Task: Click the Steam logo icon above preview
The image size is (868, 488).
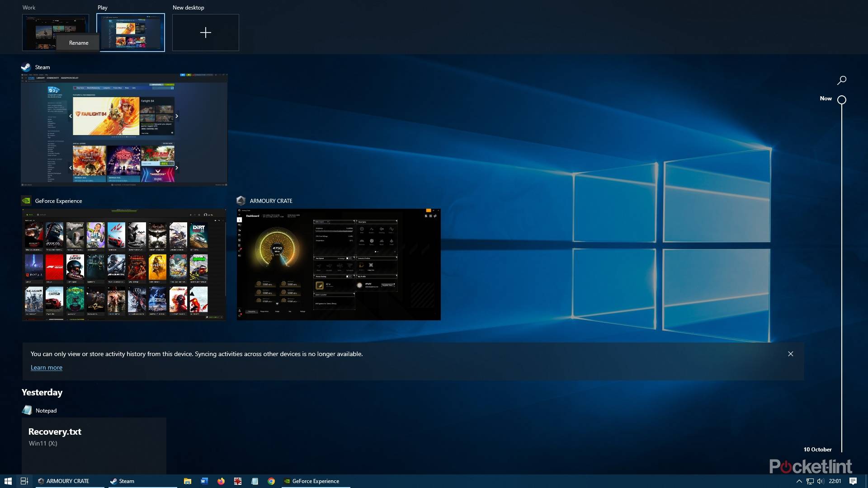Action: point(26,67)
